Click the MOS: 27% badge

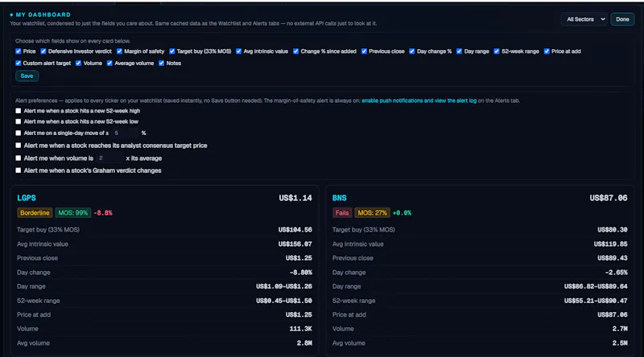[372, 212]
